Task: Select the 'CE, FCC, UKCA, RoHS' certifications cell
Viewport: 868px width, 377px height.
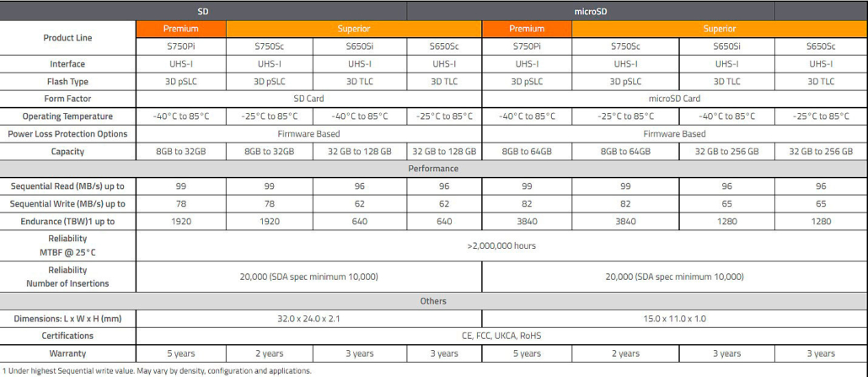Action: (x=501, y=336)
